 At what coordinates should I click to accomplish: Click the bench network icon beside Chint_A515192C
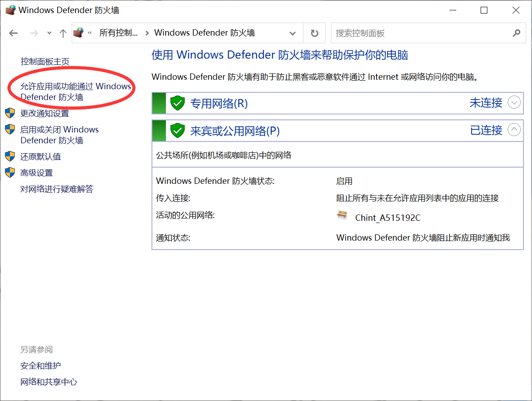pyautogui.click(x=342, y=215)
